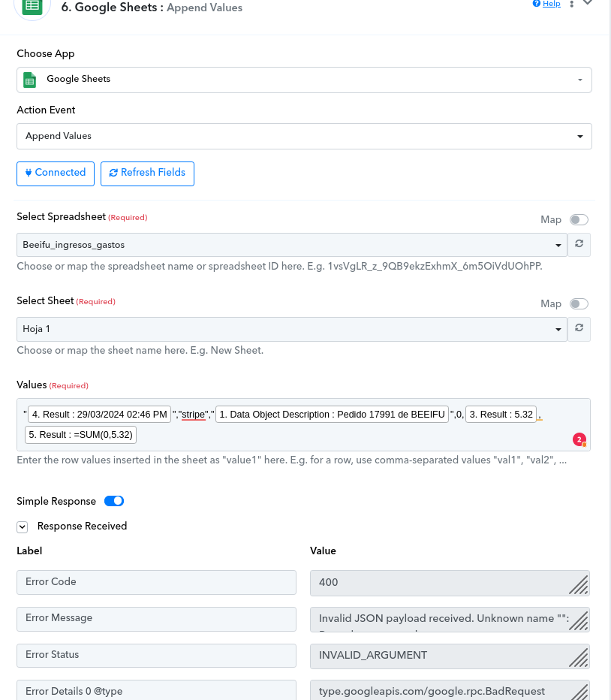Screen dimensions: 611x700
Task: Toggle Map switch for Select Spreadsheet
Action: (x=579, y=220)
